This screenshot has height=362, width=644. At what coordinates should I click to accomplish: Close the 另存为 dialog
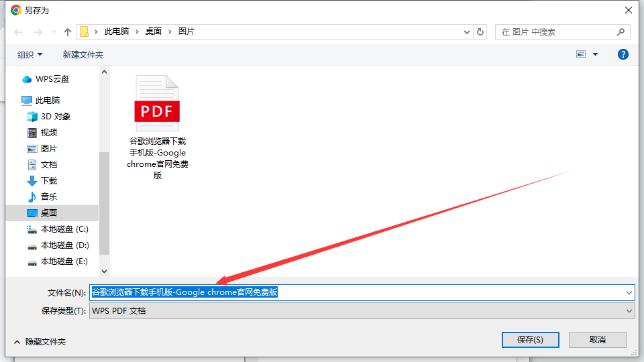click(x=629, y=10)
